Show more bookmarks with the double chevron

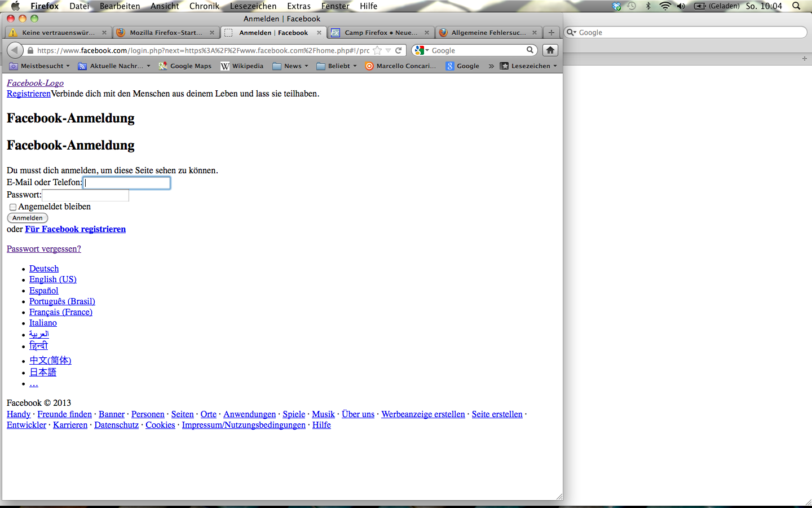pos(491,66)
